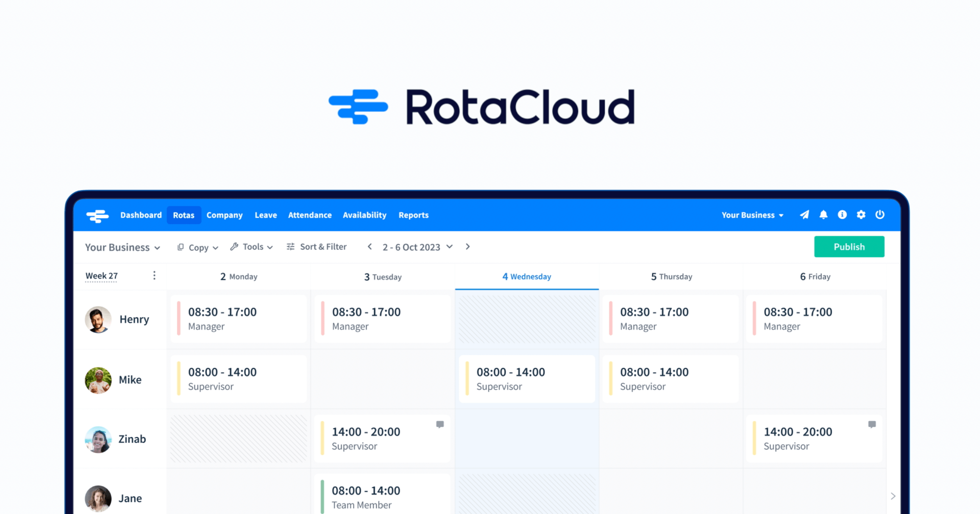Open the Reports menu item
The height and width of the screenshot is (514, 980).
tap(413, 215)
